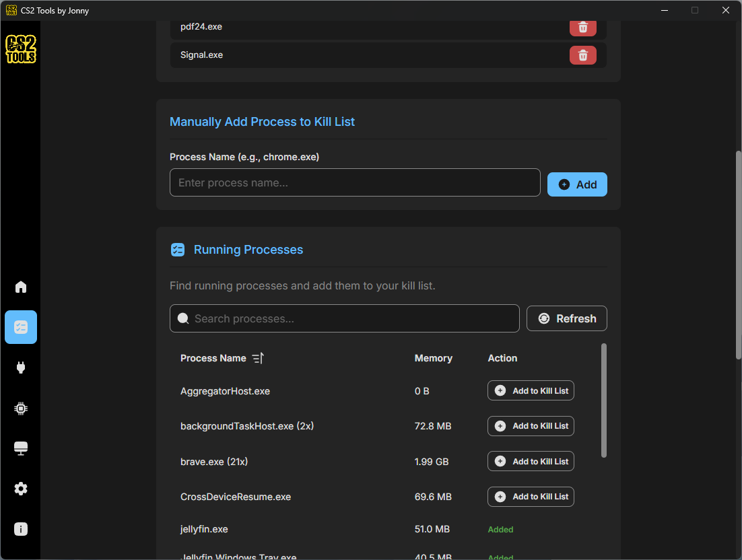Image resolution: width=742 pixels, height=560 pixels.
Task: Open the Home page in sidebar
Action: pos(21,287)
